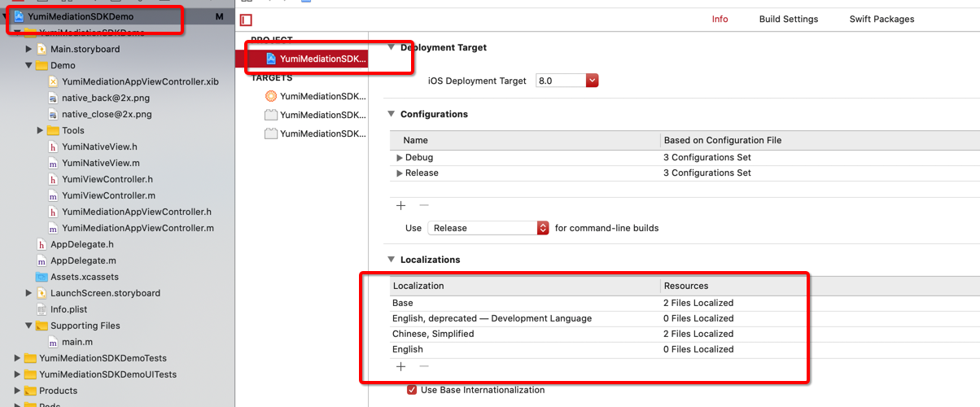Select the first target app icon under TARGETS

(271, 96)
